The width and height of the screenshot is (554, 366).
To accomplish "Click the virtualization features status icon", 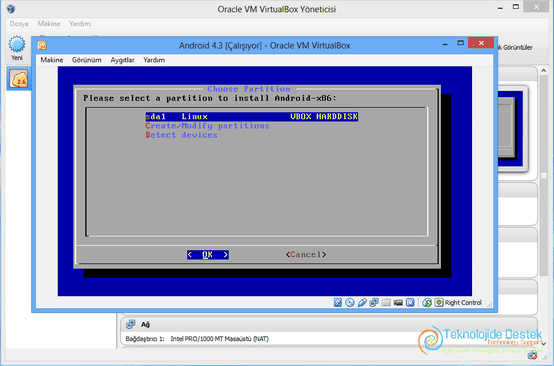I will click(x=410, y=302).
